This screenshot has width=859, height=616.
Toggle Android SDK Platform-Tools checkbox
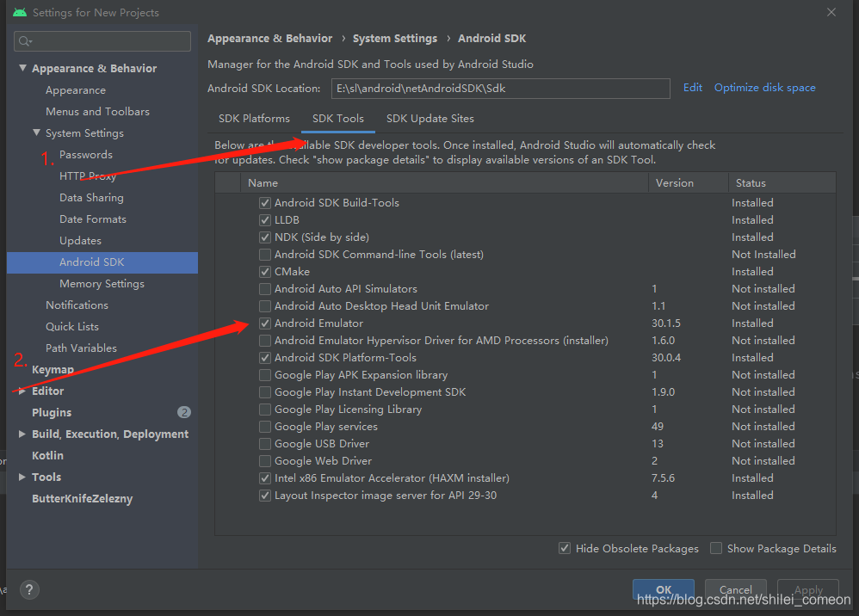(265, 358)
